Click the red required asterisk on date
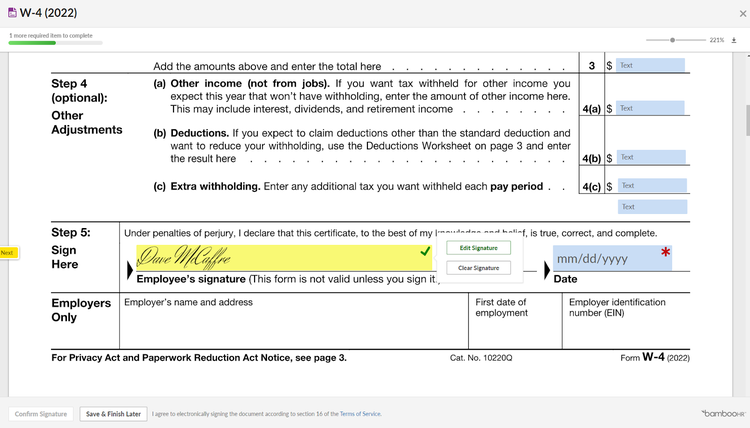Screen dimensions: 750x428 pos(665,252)
